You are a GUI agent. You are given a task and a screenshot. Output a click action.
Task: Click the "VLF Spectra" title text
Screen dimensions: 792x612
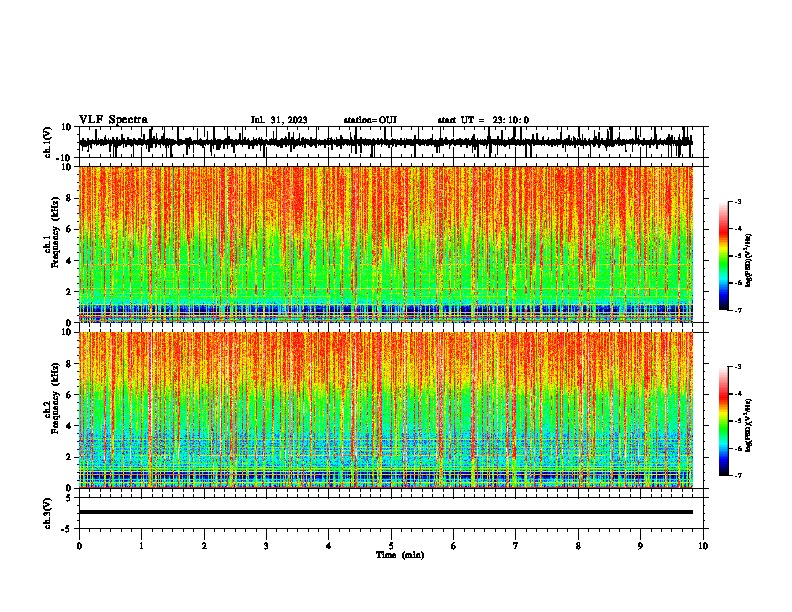click(x=113, y=120)
